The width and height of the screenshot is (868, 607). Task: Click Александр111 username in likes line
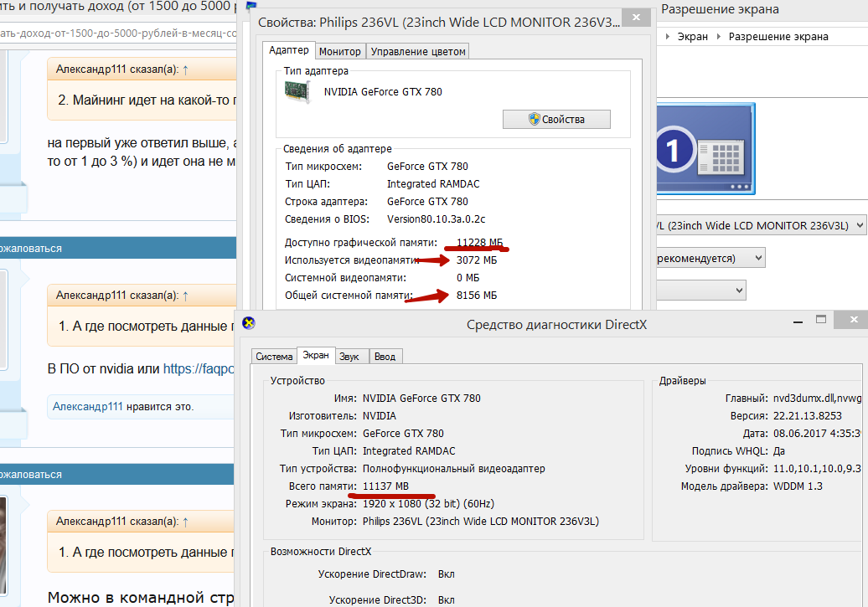point(87,407)
